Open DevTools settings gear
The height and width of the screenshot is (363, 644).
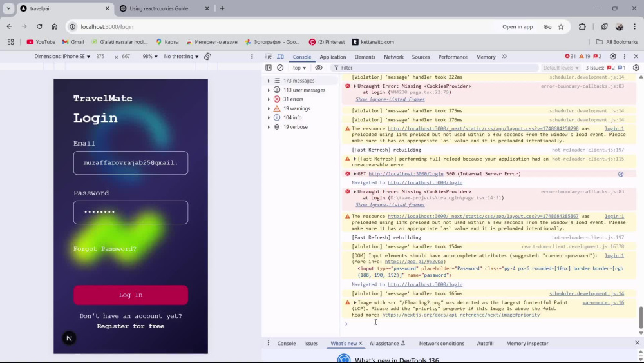coord(613,57)
